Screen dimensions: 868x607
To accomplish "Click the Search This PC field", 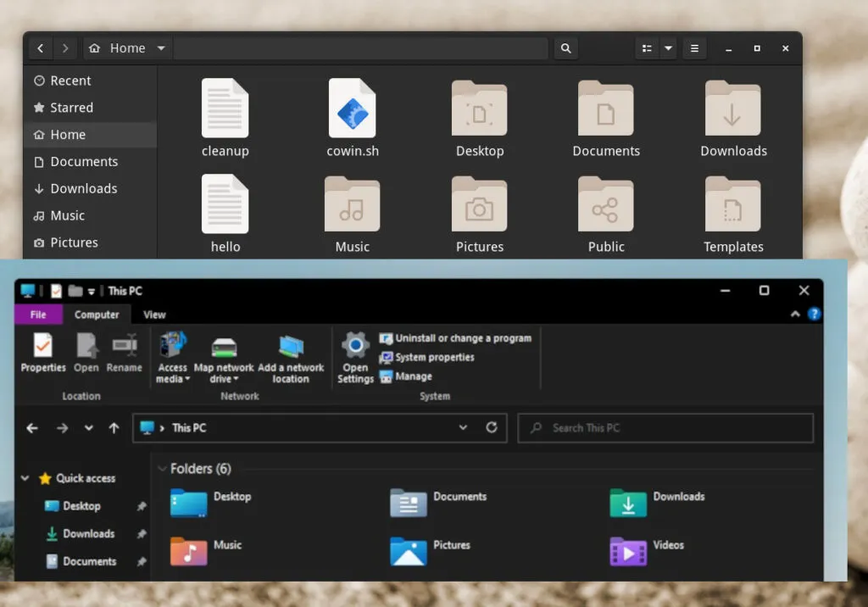I will tap(665, 428).
